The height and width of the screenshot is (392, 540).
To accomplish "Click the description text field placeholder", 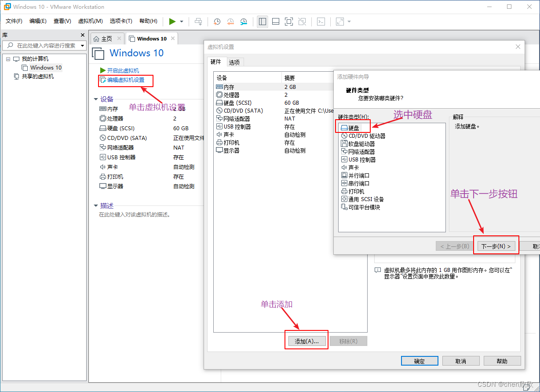I will coord(135,215).
